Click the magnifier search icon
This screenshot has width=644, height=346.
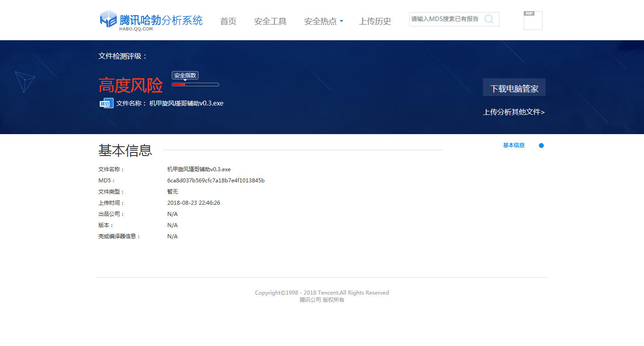click(489, 19)
